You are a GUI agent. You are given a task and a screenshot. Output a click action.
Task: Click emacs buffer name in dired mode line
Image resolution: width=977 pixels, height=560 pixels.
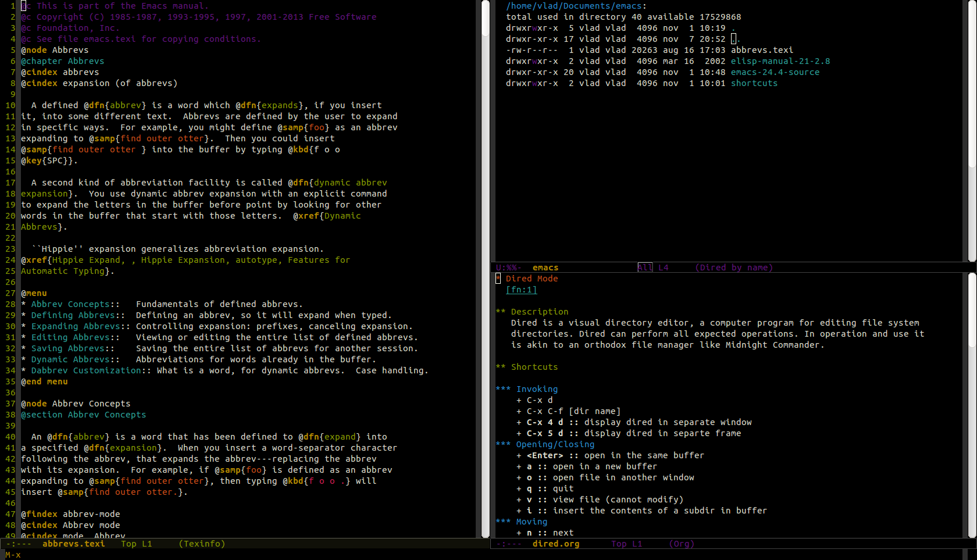point(545,267)
